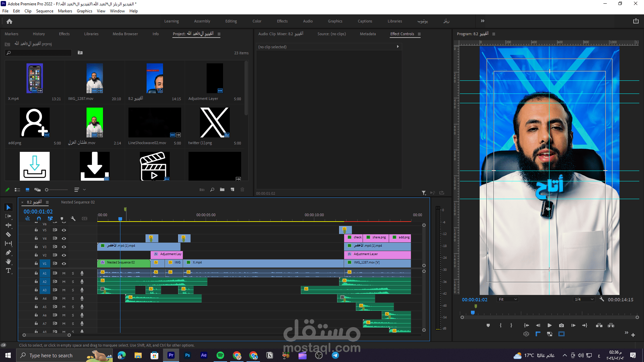Click New Bin folder icon in Project panel

[222, 190]
